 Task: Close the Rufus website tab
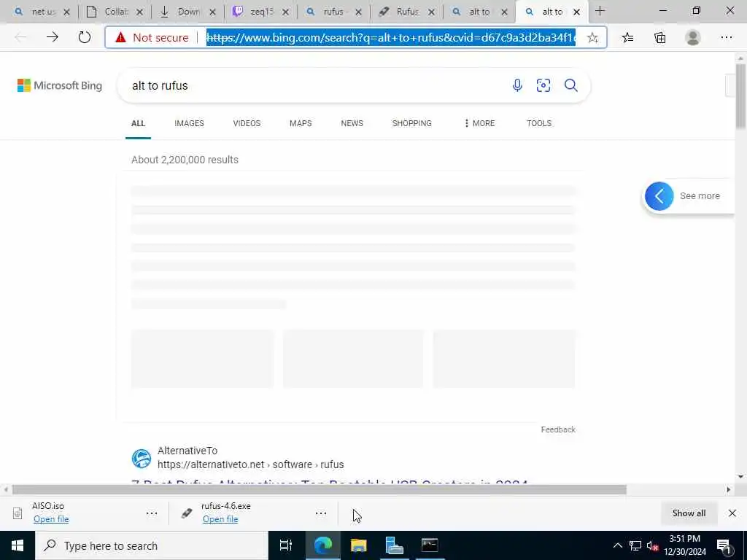[431, 12]
